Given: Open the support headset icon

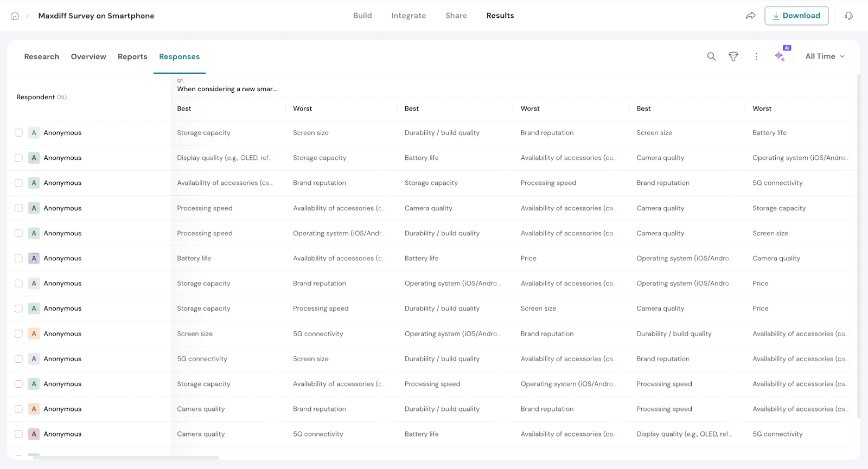Looking at the screenshot, I should 848,16.
